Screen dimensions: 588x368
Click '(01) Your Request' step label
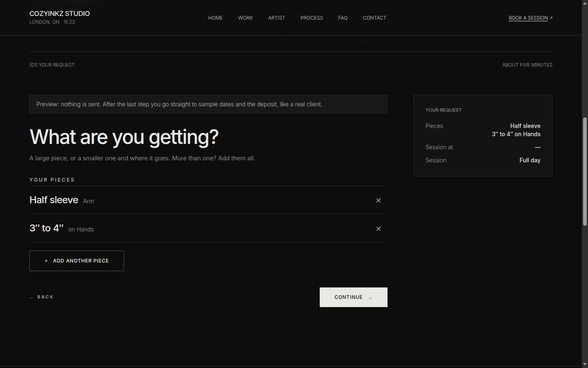coord(52,65)
